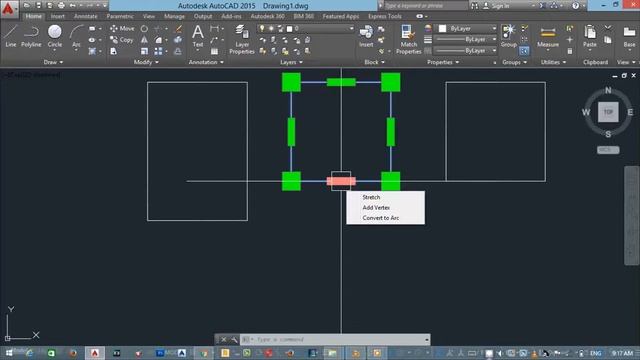Click the 9:17 AM clock in the system tray
Viewport: 640px width, 360px height.
pyautogui.click(x=622, y=353)
